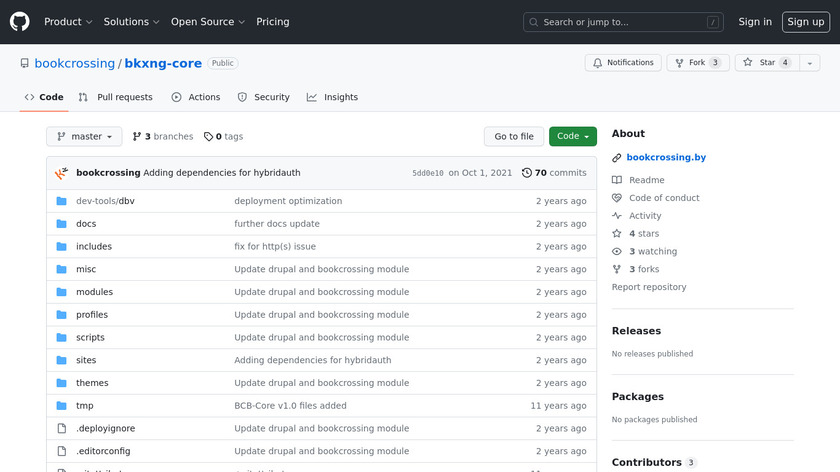Screen dimensions: 840x472
Task: Open the docs folder icon
Action: pyautogui.click(x=61, y=224)
